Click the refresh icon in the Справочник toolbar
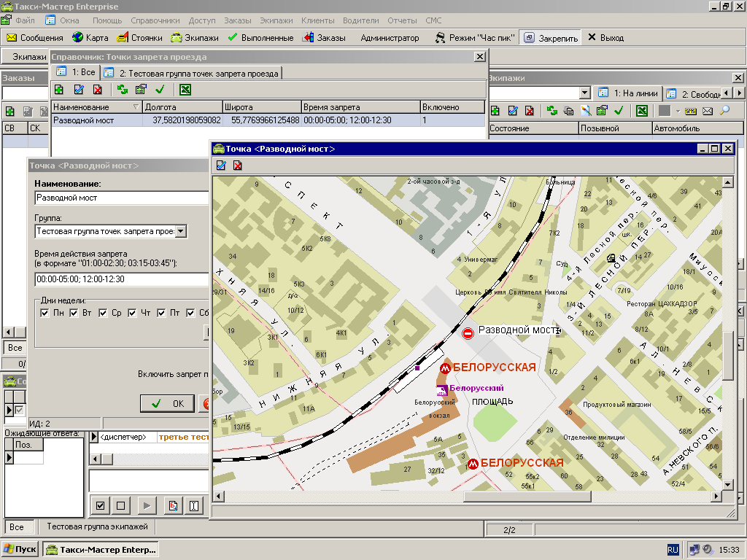 [x=123, y=90]
